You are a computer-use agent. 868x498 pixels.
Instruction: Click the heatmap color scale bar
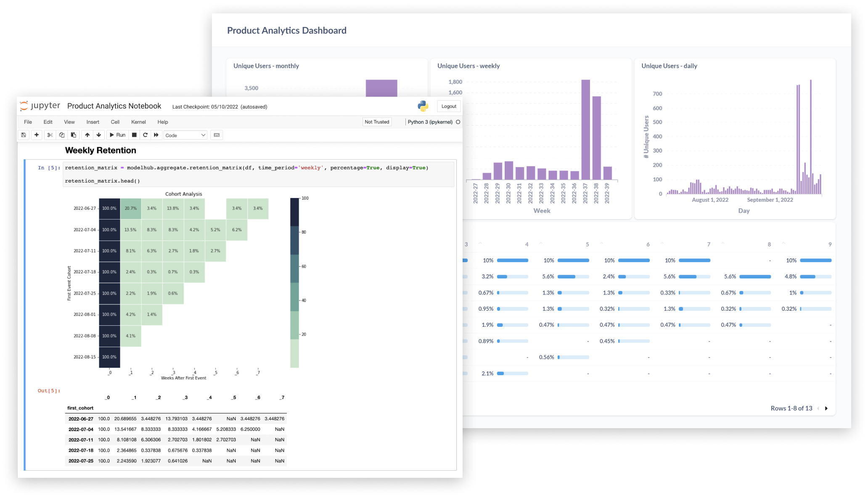pos(294,283)
